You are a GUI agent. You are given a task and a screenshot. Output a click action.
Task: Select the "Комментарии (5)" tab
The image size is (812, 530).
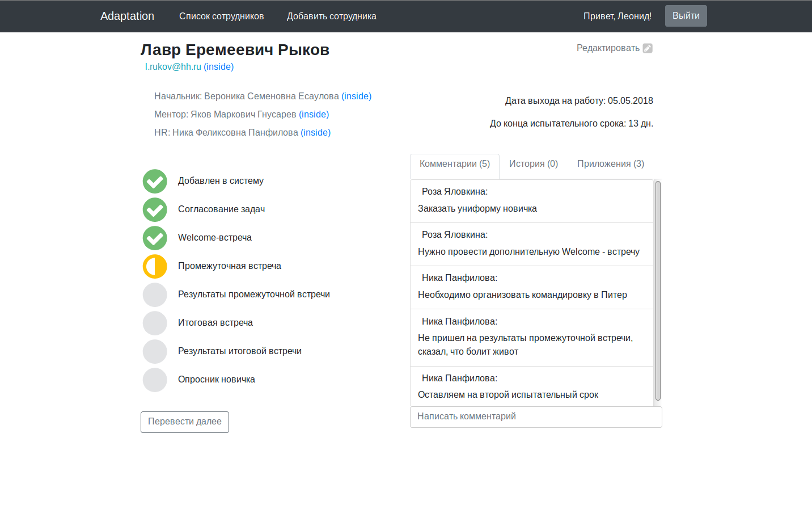point(455,164)
